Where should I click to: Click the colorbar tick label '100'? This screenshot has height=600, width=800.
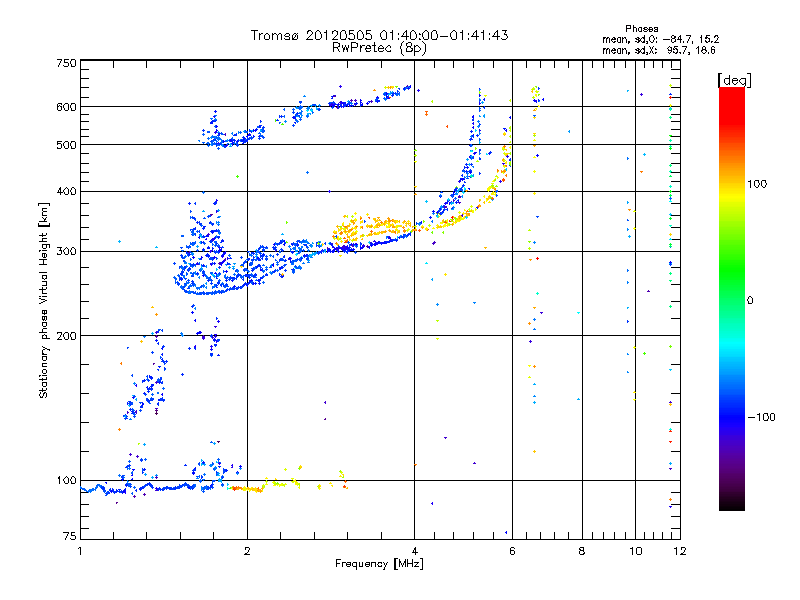point(758,184)
